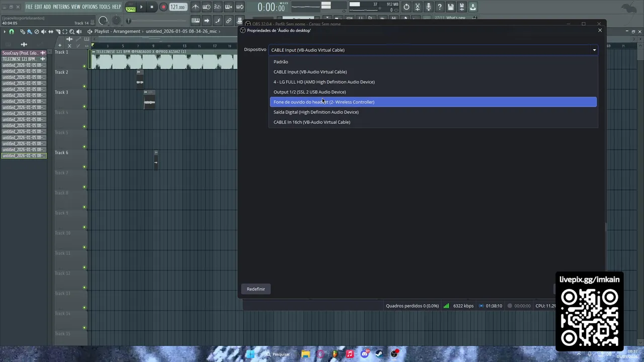Click the one-click audio recording microphone icon

[x=429, y=7]
